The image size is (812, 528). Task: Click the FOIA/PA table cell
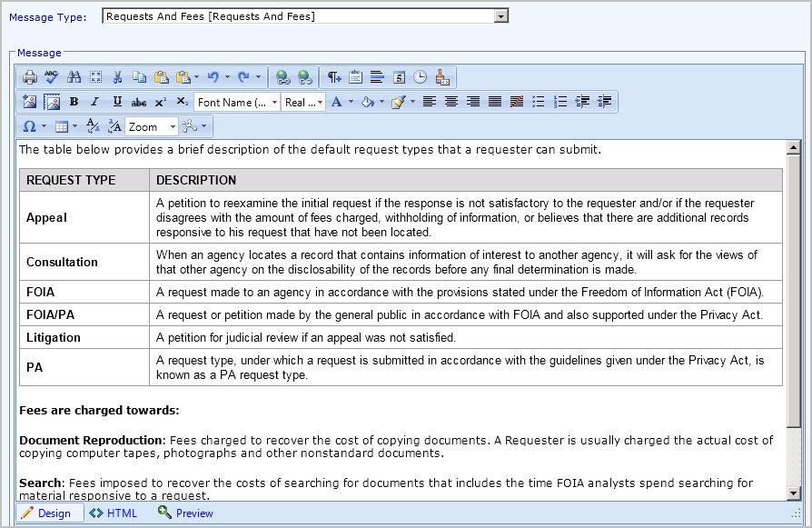coord(84,315)
